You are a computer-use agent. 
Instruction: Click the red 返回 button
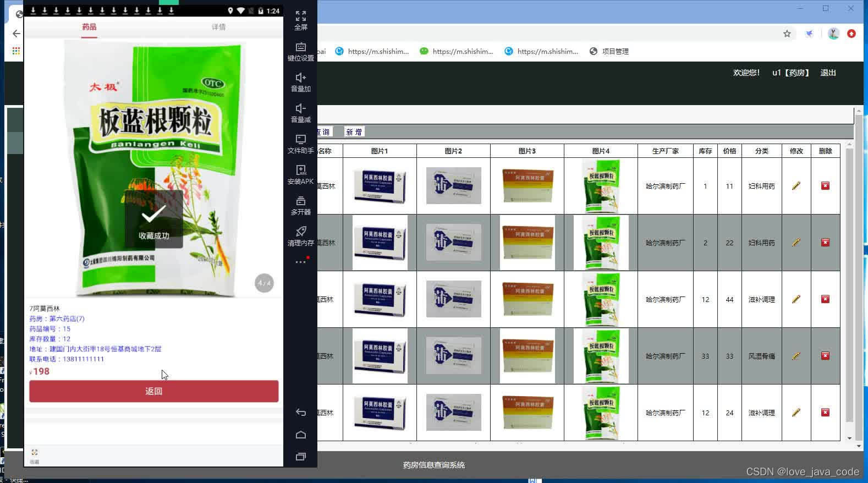tap(153, 391)
